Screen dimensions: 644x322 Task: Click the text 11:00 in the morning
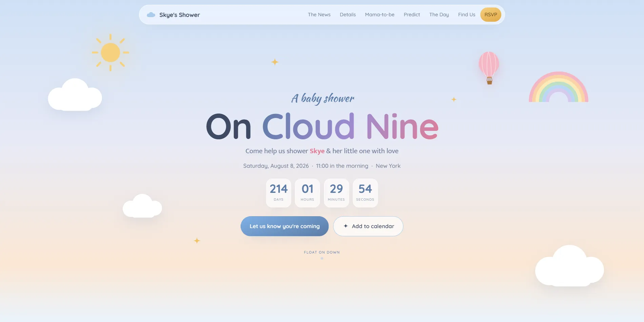(342, 166)
